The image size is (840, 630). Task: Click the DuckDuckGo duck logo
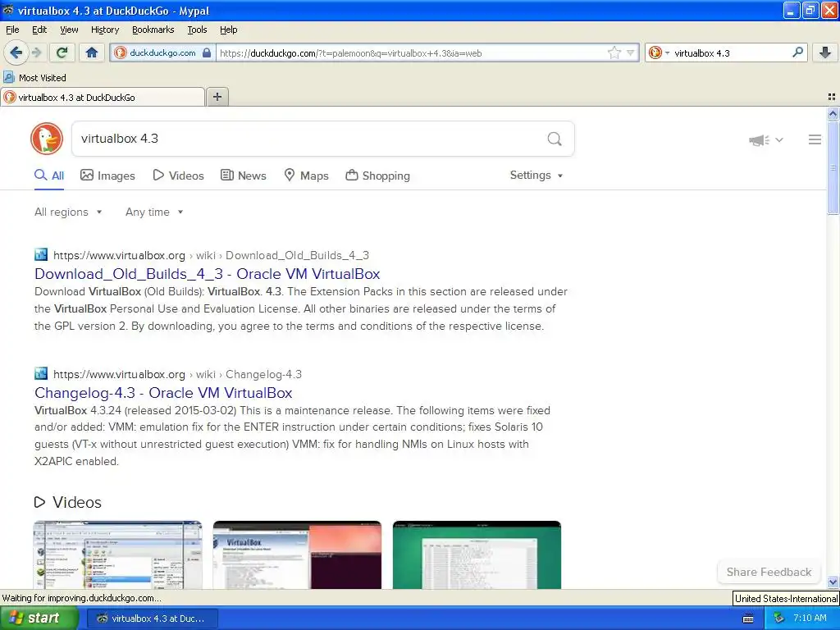click(x=47, y=139)
